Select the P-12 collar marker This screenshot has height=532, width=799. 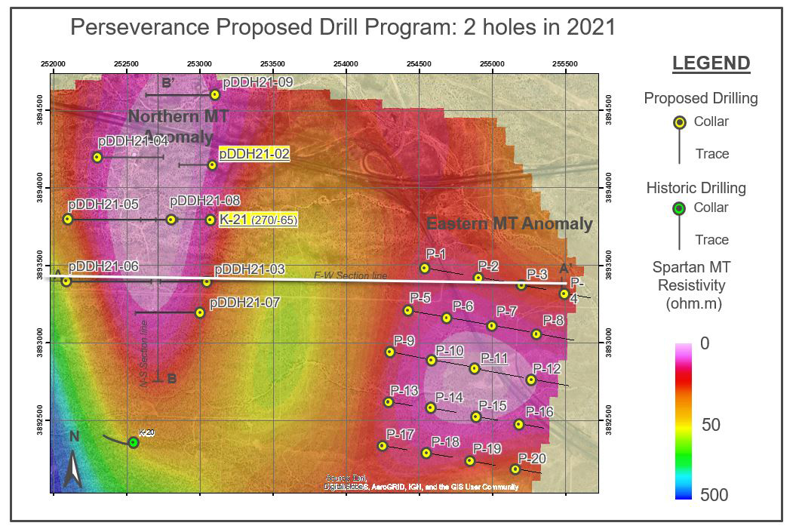tap(531, 380)
